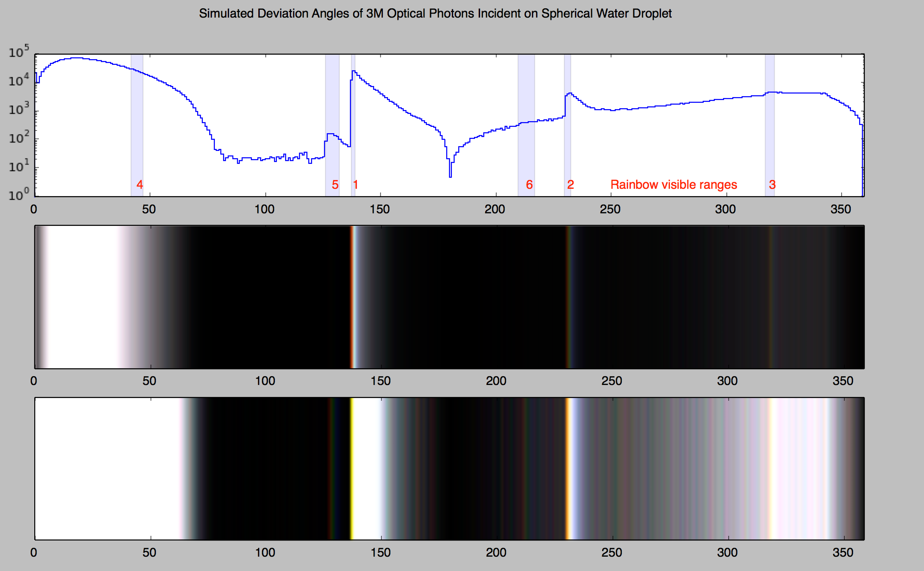
Task: Click the histogram peak near 138 degrees
Action: tap(353, 71)
